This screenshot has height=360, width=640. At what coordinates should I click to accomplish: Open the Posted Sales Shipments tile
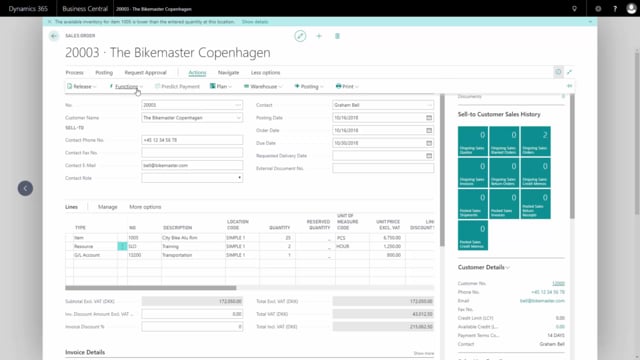pos(473,204)
